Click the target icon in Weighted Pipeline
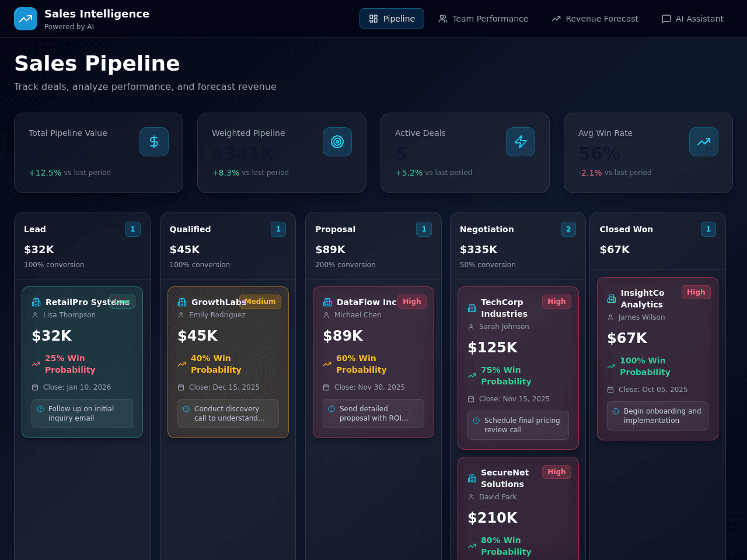Screen dimensions: 747x560 [x=337, y=142]
